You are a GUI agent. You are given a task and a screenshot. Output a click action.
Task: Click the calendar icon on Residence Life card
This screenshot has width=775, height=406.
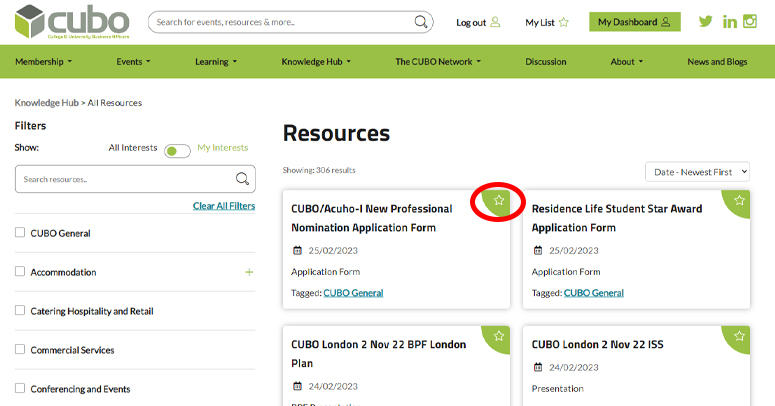[x=538, y=251]
